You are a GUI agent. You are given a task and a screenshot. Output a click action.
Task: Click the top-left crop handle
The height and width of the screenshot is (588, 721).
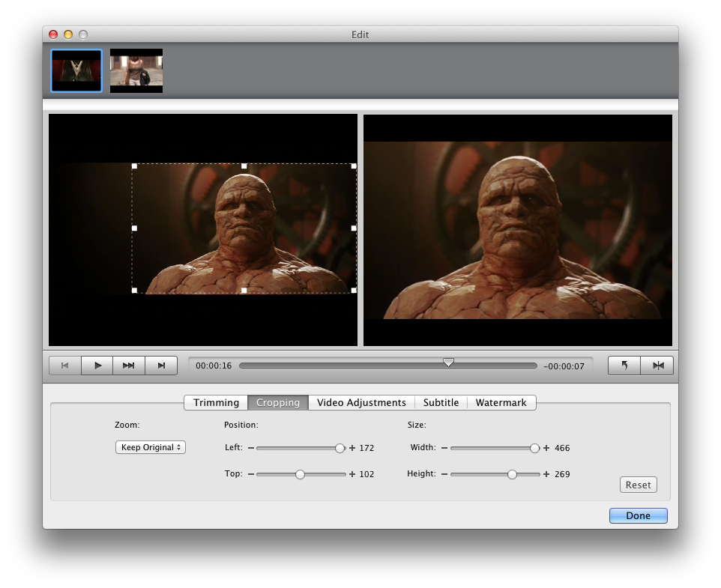(134, 166)
